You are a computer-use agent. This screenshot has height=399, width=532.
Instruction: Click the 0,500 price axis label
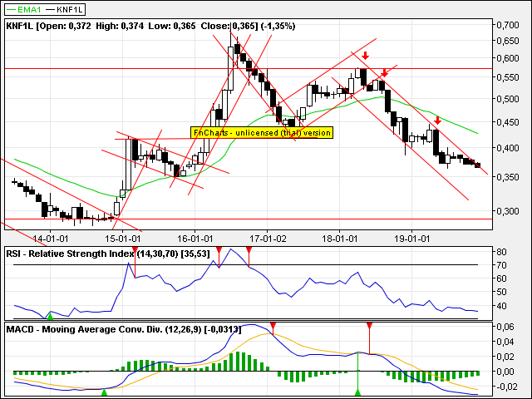(508, 99)
